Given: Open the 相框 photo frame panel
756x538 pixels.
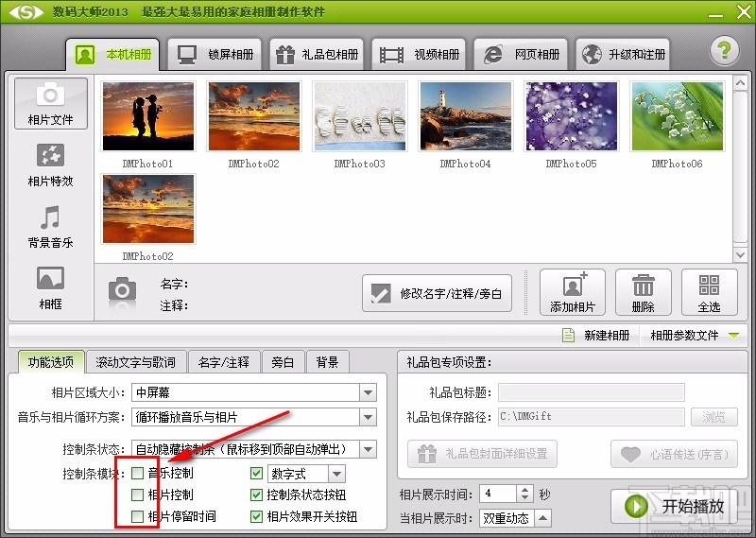Looking at the screenshot, I should click(x=51, y=288).
